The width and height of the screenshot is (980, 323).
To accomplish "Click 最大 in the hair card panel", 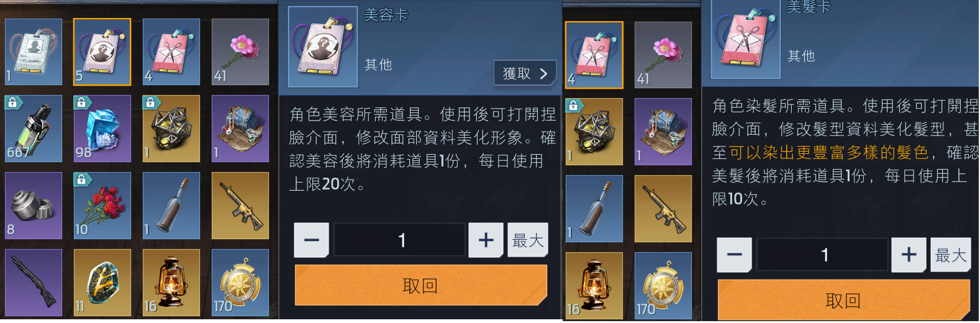I will (x=950, y=255).
